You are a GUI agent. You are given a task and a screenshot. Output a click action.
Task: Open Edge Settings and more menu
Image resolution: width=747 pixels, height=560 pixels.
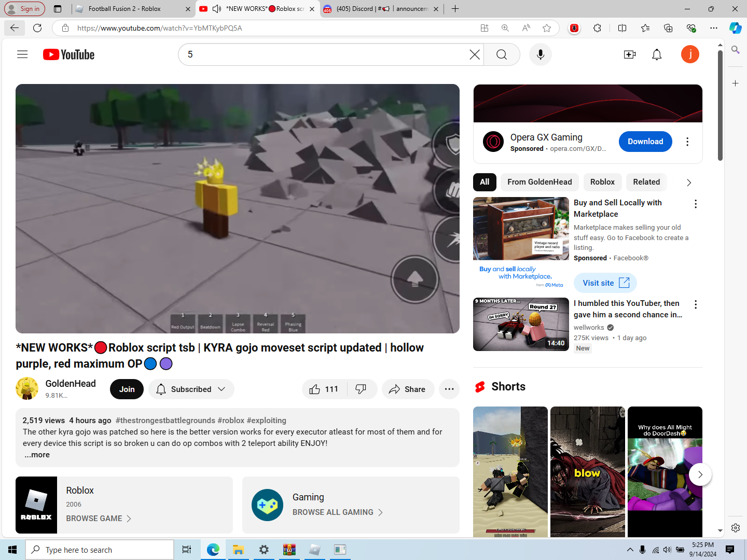[x=714, y=28]
